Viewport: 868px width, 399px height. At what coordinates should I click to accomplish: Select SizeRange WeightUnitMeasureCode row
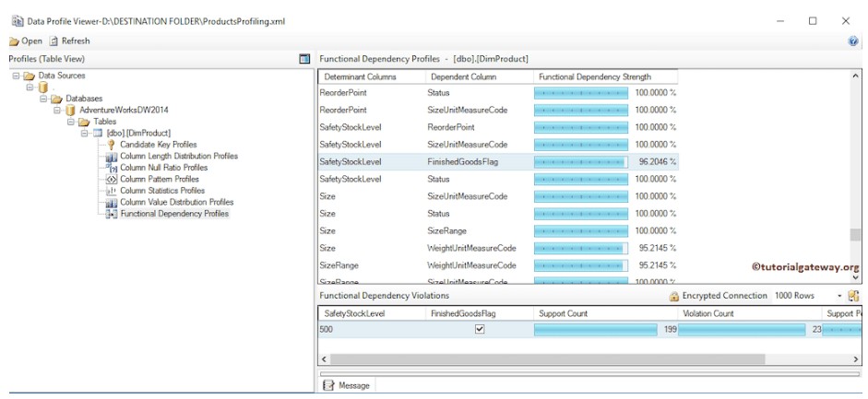(x=498, y=265)
